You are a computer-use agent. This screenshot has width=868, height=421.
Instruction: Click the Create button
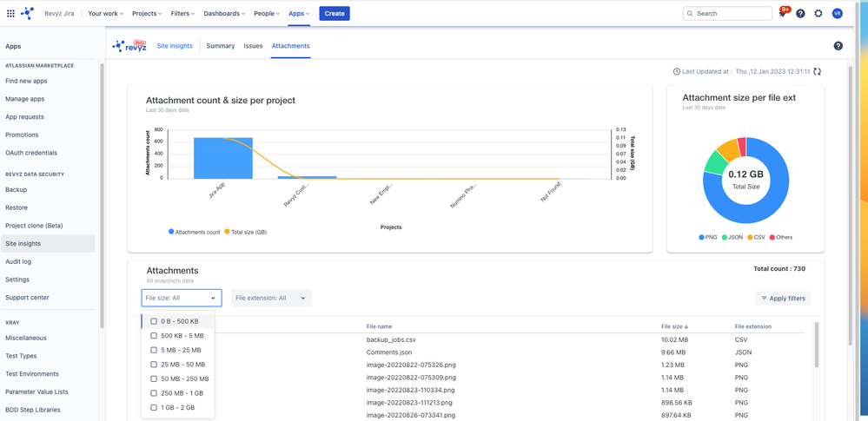335,13
